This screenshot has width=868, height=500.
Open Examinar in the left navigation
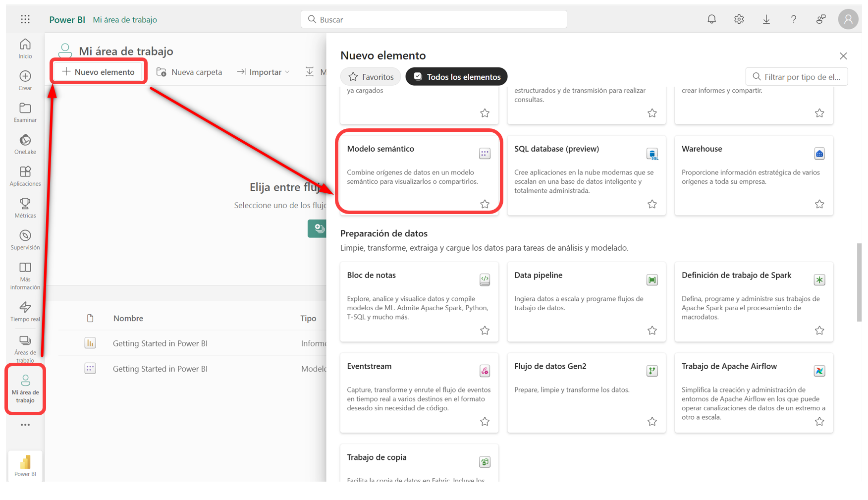25,112
